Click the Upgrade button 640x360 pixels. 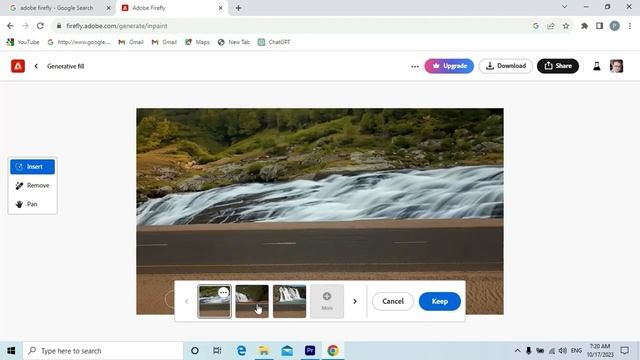coord(449,66)
